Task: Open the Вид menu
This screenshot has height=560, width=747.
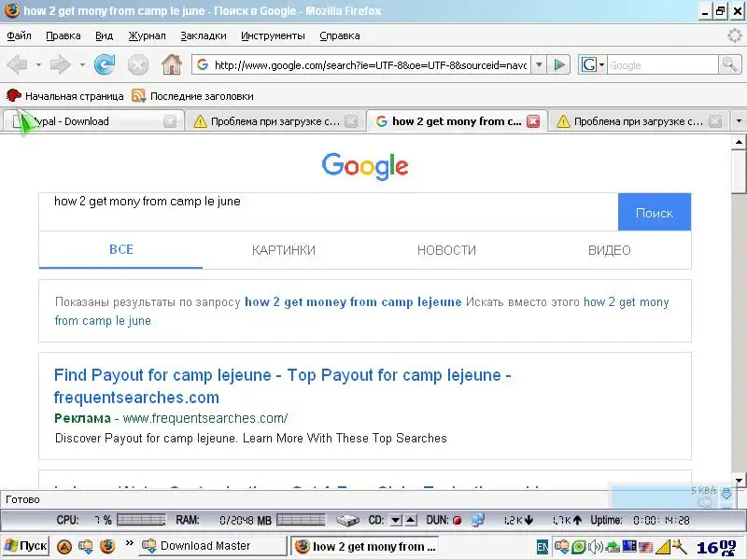Action: pyautogui.click(x=104, y=35)
